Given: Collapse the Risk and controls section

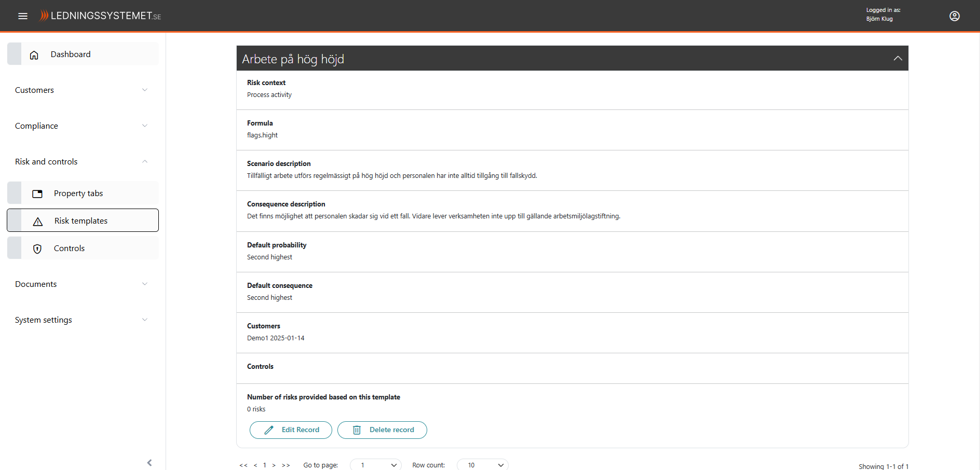Looking at the screenshot, I should [x=145, y=162].
